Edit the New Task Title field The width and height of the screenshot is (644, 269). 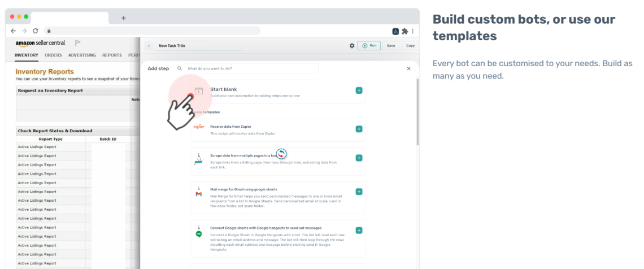pos(199,46)
